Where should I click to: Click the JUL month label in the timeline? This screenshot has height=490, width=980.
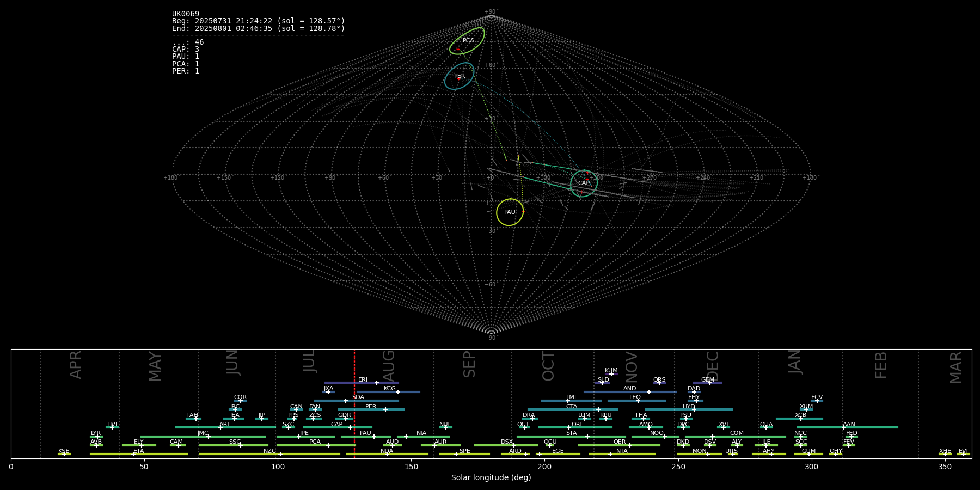(309, 361)
